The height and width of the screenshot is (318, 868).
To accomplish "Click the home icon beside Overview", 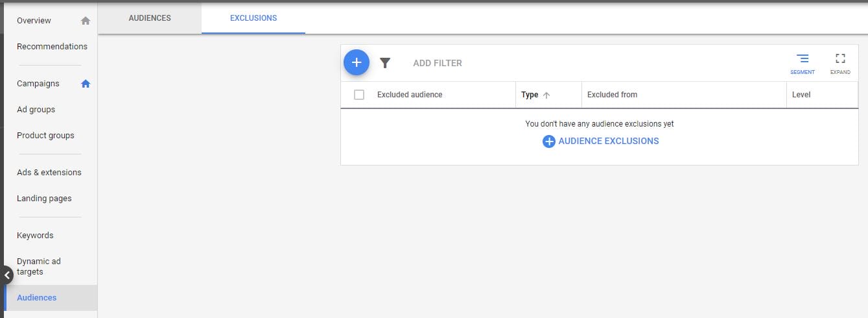I will pyautogui.click(x=86, y=21).
